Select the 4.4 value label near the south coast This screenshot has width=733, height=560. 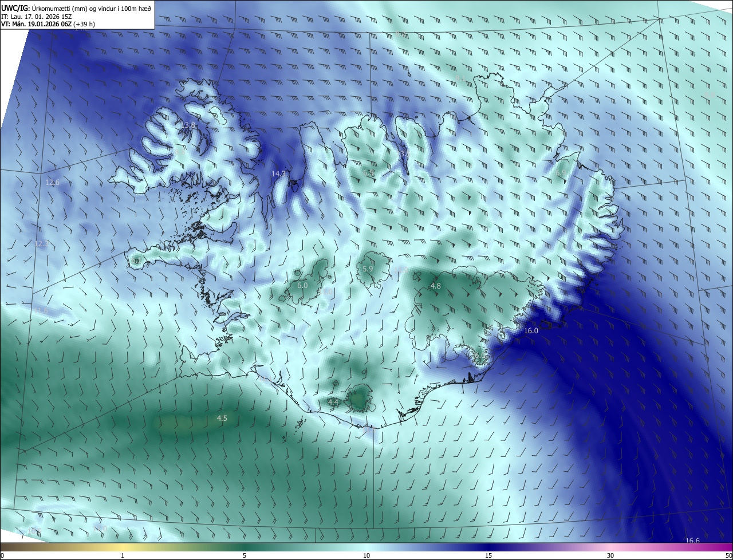(x=333, y=403)
